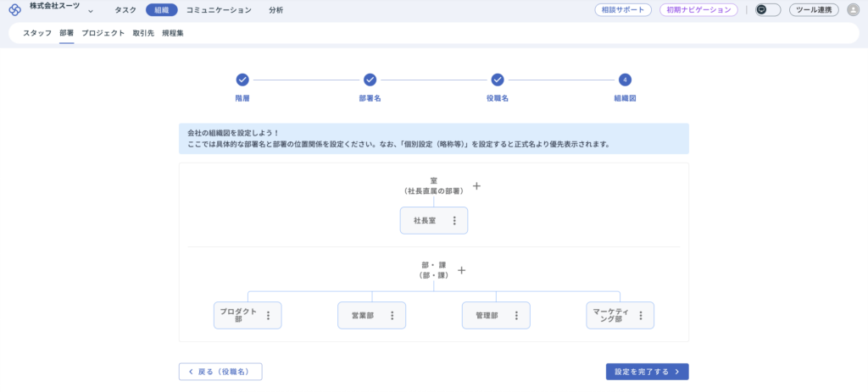This screenshot has height=392, width=868.
Task: Open the 取引先 tab
Action: [143, 33]
